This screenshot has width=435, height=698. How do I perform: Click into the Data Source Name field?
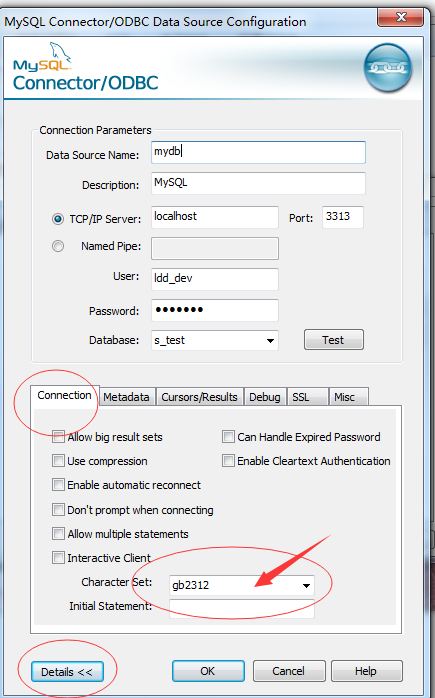(x=258, y=152)
